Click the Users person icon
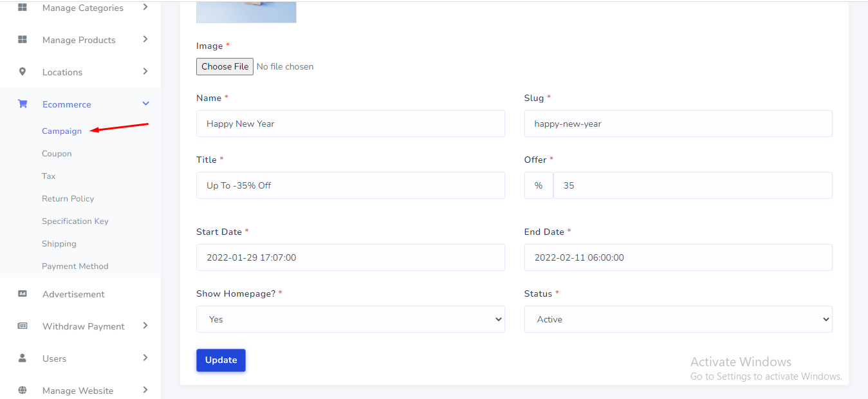This screenshot has height=399, width=868. coord(23,358)
